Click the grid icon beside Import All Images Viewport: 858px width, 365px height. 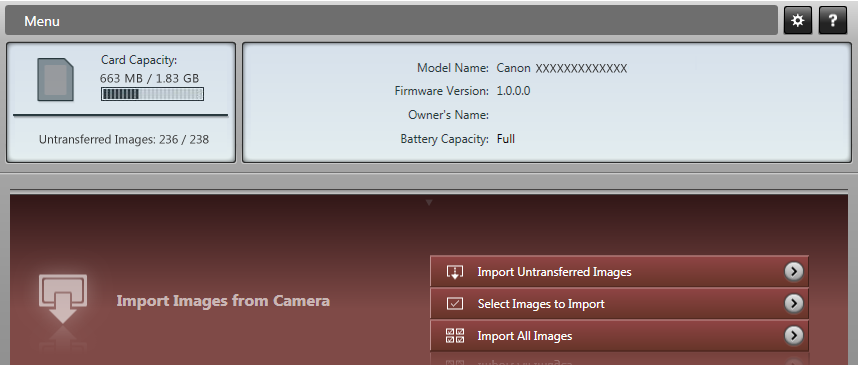coord(455,335)
